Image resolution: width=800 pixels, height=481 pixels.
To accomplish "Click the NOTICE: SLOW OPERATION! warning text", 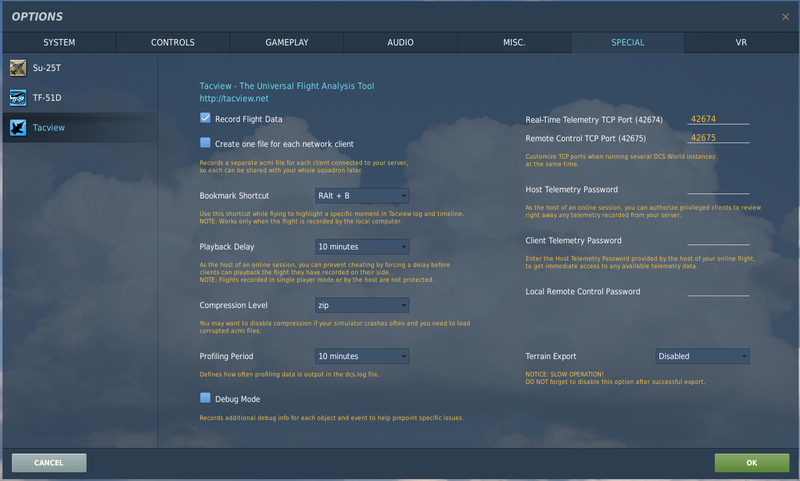I will pyautogui.click(x=564, y=374).
